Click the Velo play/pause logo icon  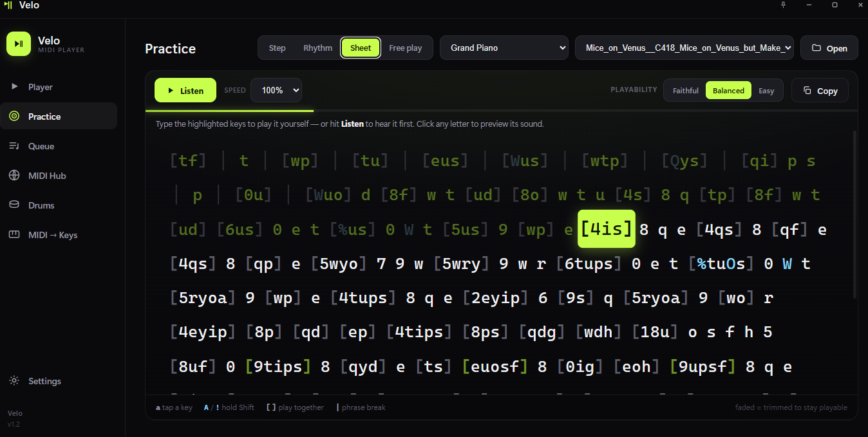(19, 44)
